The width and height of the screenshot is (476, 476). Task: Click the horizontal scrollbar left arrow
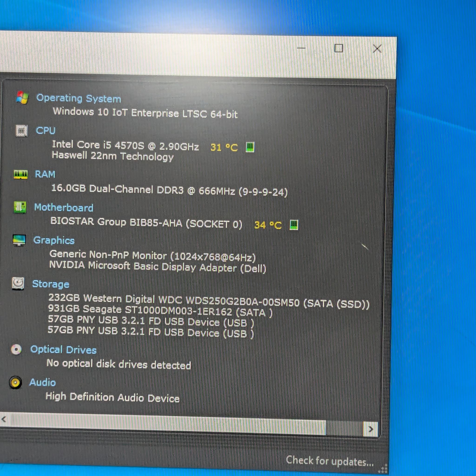tap(4, 419)
